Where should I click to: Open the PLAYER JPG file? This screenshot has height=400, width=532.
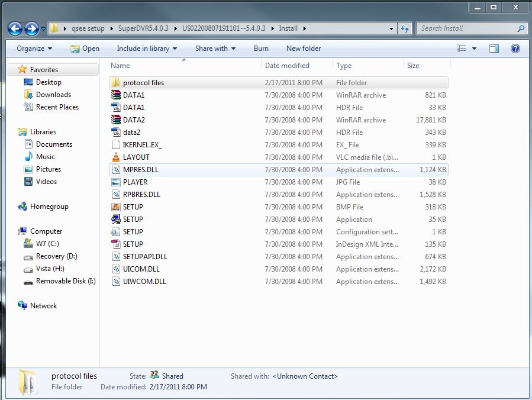tap(135, 182)
